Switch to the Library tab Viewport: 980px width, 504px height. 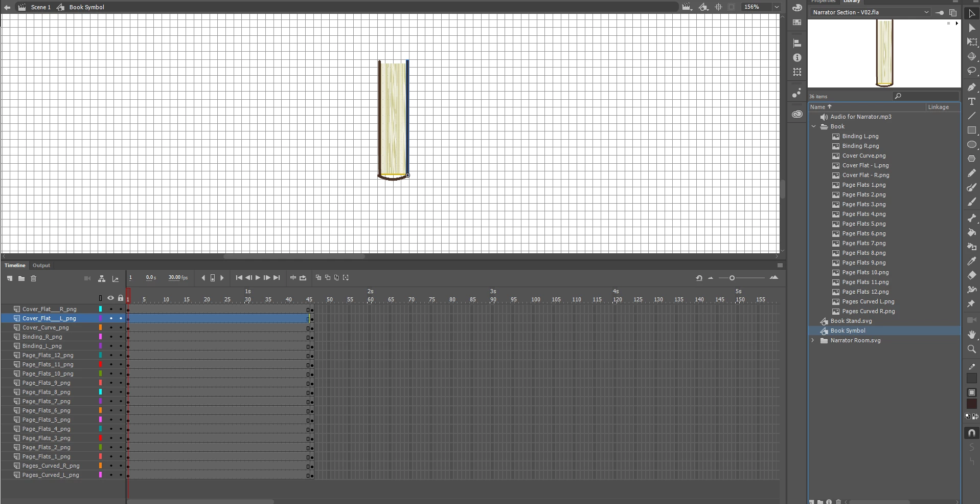pos(852,2)
